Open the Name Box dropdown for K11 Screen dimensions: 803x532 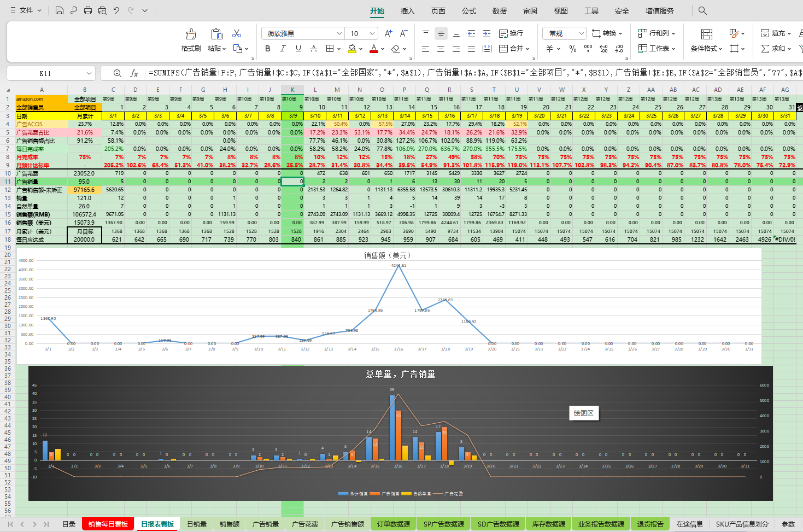89,73
